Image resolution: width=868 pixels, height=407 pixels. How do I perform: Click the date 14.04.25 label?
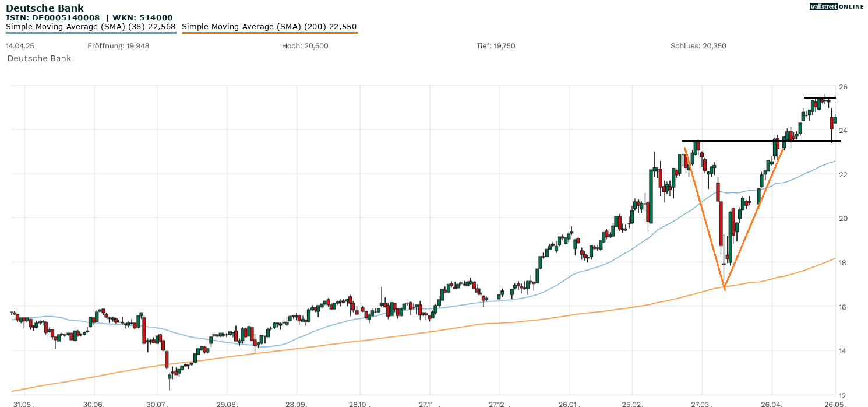(19, 46)
